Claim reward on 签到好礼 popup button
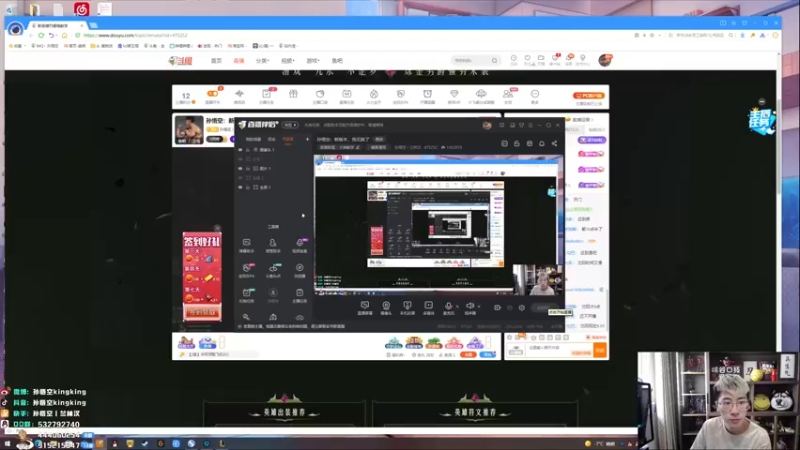The image size is (800, 450). pos(203,312)
